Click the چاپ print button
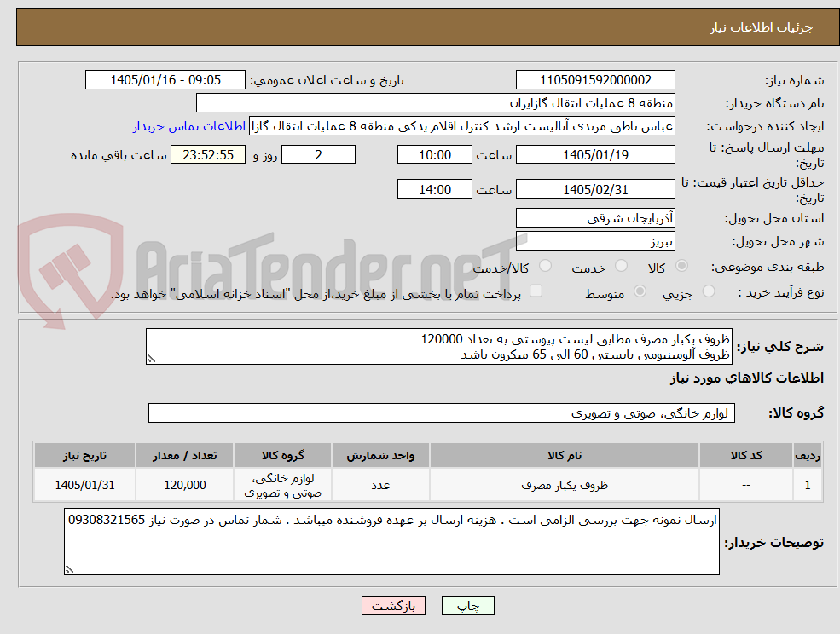Viewport: 840px width, 634px height. (x=467, y=606)
